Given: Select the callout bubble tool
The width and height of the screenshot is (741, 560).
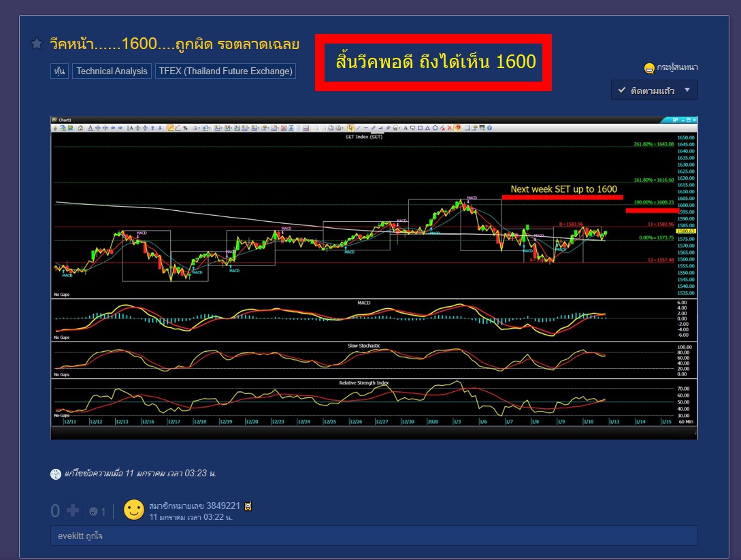Looking at the screenshot, I should (x=412, y=128).
